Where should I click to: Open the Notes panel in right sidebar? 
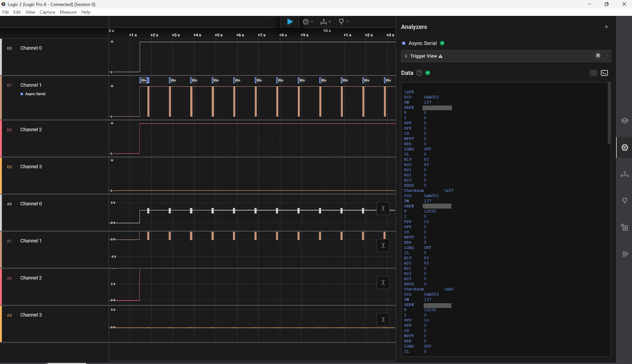(625, 254)
